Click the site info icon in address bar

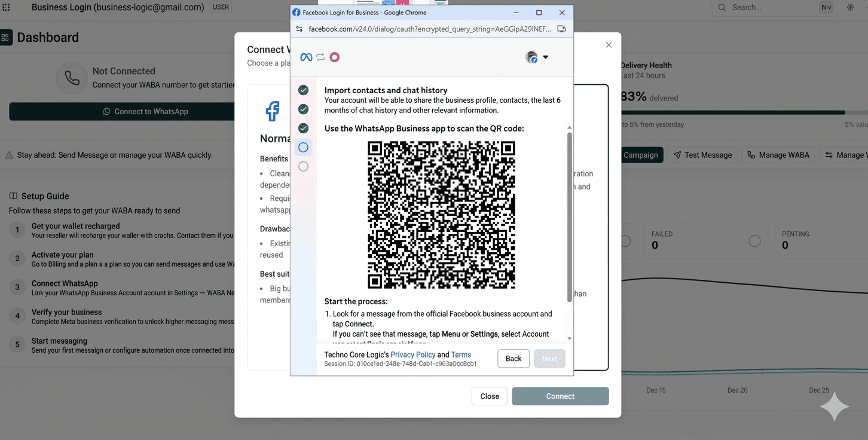coord(299,29)
